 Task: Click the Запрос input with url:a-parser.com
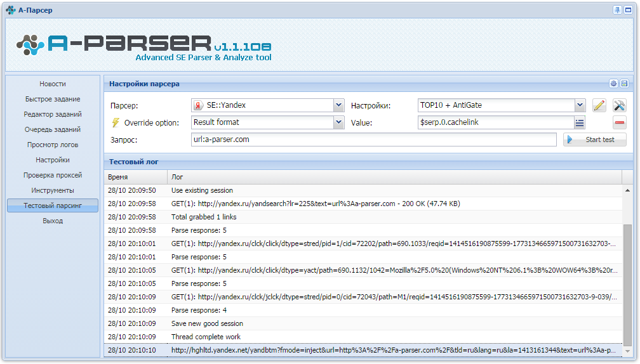[x=373, y=140]
